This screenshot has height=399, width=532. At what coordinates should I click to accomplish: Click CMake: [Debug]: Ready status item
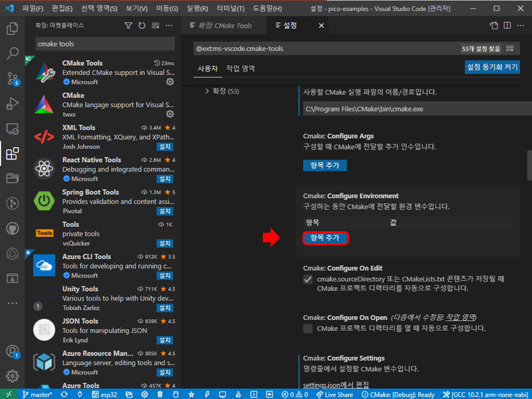[398, 395]
